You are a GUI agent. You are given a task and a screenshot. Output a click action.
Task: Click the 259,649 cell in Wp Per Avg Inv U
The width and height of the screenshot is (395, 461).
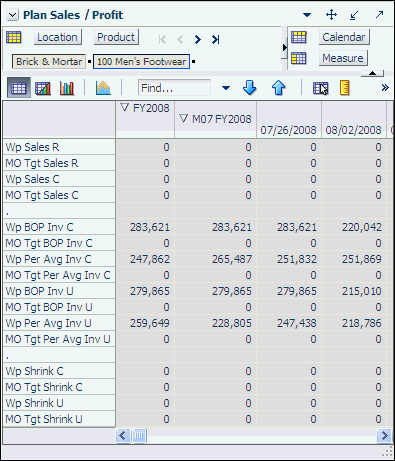tap(145, 323)
